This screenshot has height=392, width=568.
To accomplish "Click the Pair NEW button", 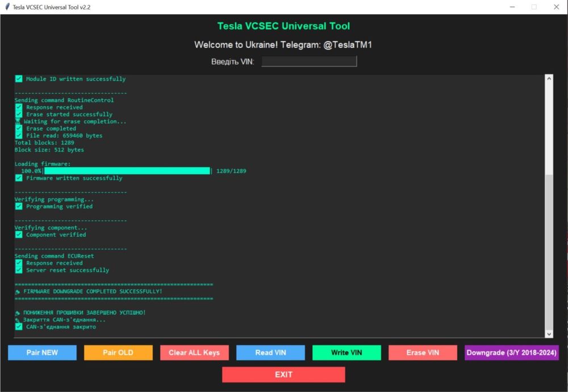I will click(42, 352).
